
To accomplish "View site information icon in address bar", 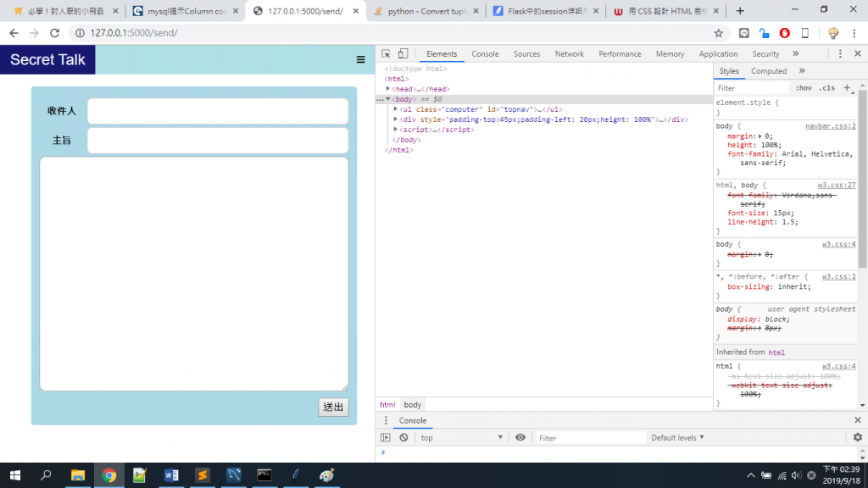I will (x=80, y=33).
